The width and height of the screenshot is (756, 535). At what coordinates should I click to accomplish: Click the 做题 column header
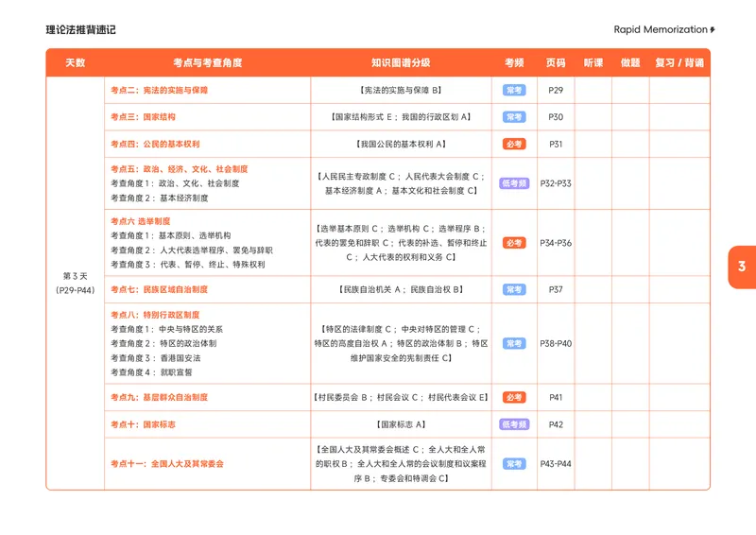(630, 62)
